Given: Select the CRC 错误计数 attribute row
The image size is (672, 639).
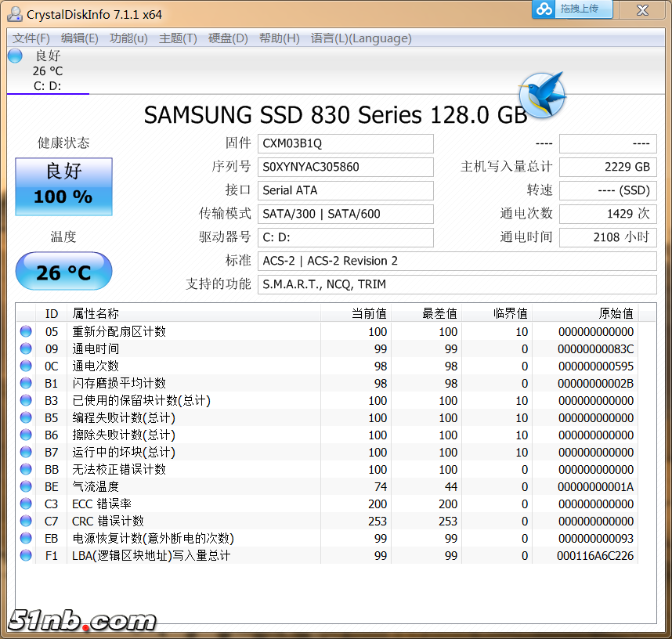Looking at the screenshot, I should click(x=327, y=521).
